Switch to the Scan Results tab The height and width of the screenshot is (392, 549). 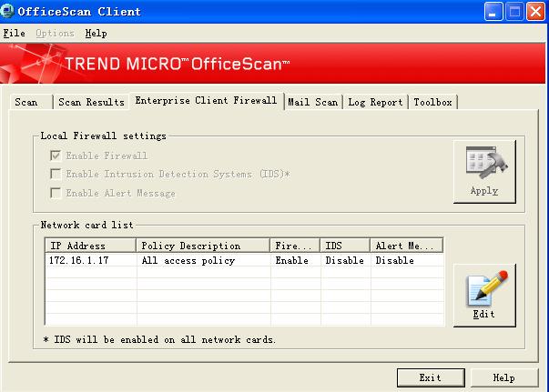point(91,102)
